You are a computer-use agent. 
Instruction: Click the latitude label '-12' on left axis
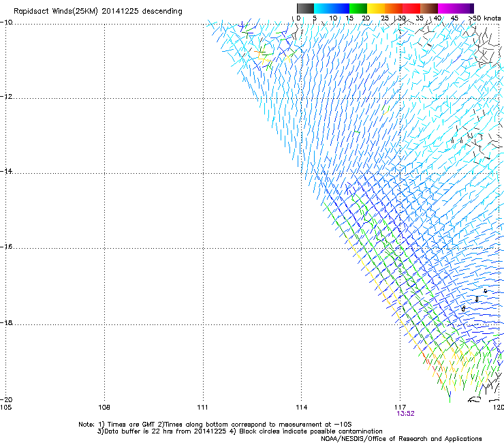point(6,97)
